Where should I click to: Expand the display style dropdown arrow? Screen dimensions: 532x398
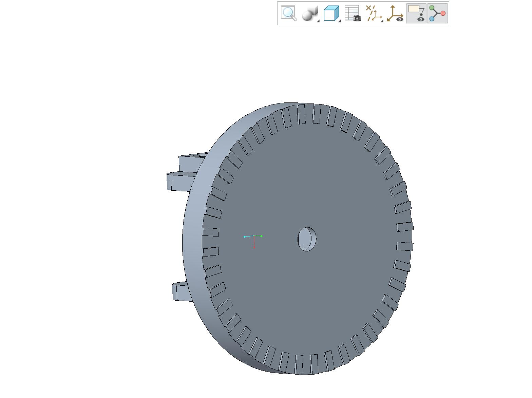[318, 21]
